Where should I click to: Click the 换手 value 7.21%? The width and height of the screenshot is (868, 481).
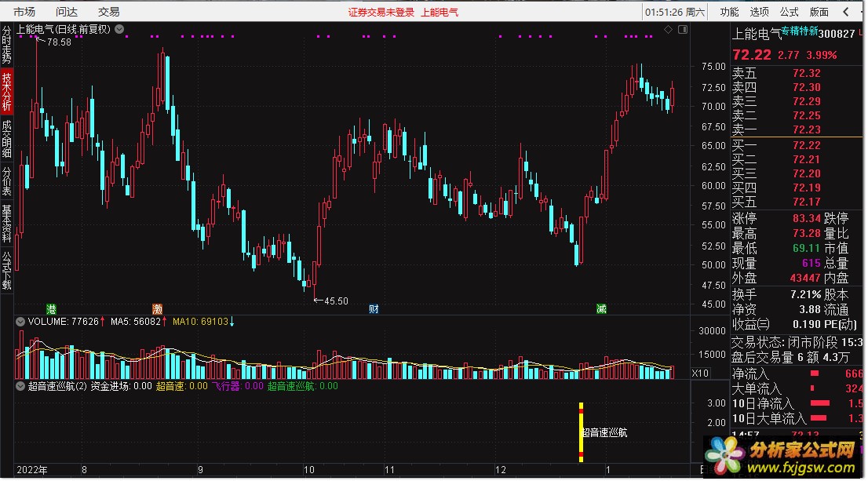click(805, 294)
